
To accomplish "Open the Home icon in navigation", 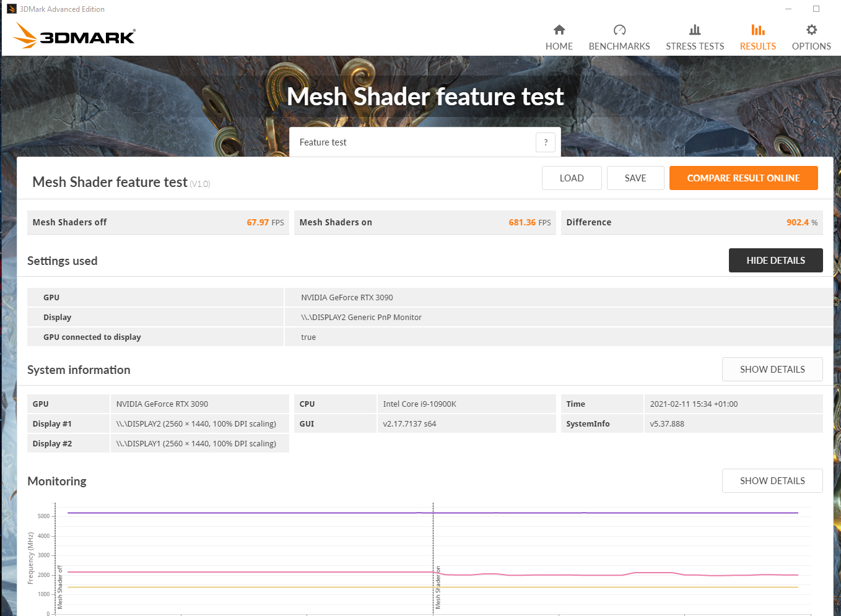I will point(559,30).
